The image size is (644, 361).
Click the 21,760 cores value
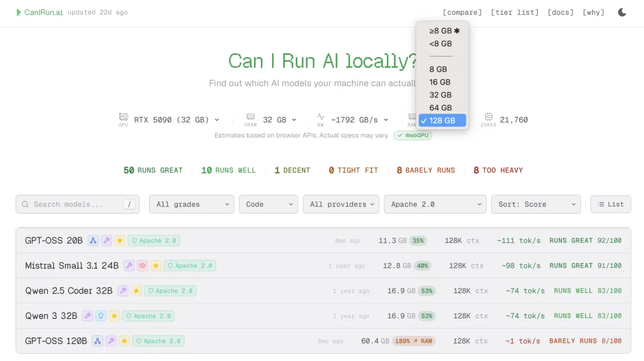(x=514, y=120)
